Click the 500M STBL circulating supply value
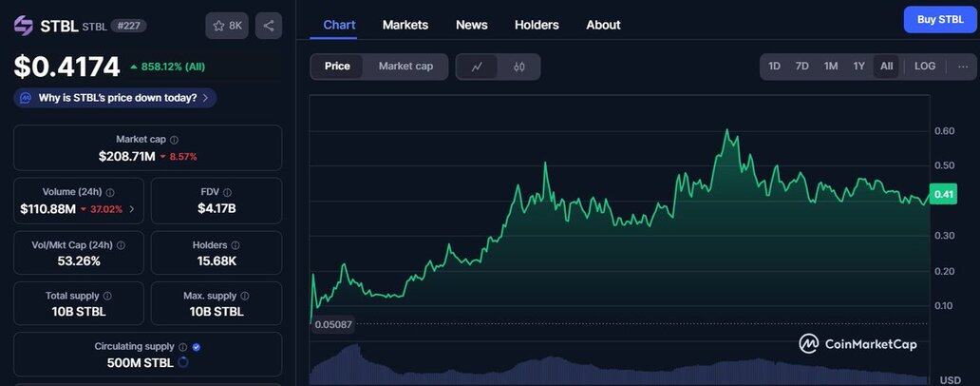The height and width of the screenshot is (386, 980). click(140, 362)
